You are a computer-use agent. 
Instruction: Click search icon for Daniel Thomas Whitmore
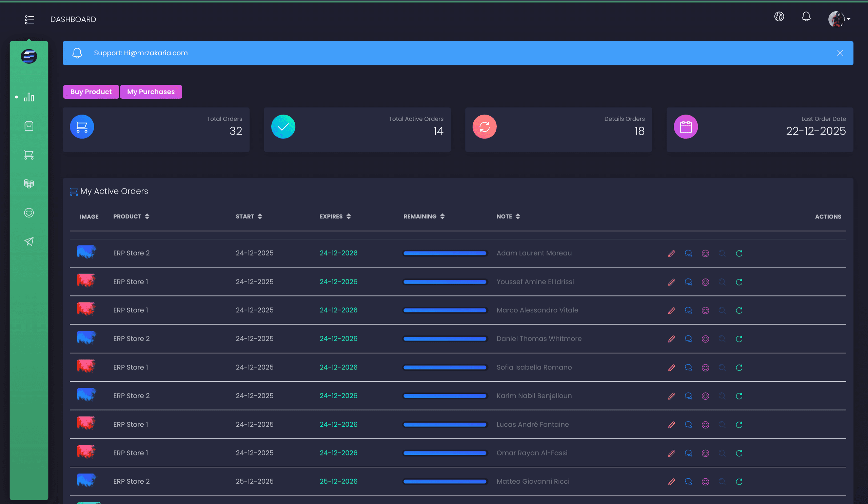722,339
